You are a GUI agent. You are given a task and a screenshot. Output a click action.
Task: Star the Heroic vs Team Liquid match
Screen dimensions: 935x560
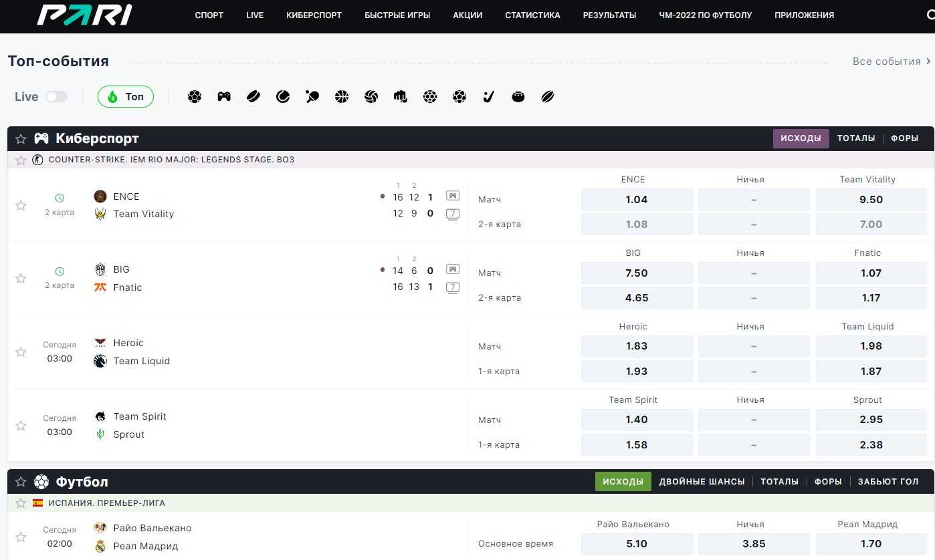(x=21, y=352)
